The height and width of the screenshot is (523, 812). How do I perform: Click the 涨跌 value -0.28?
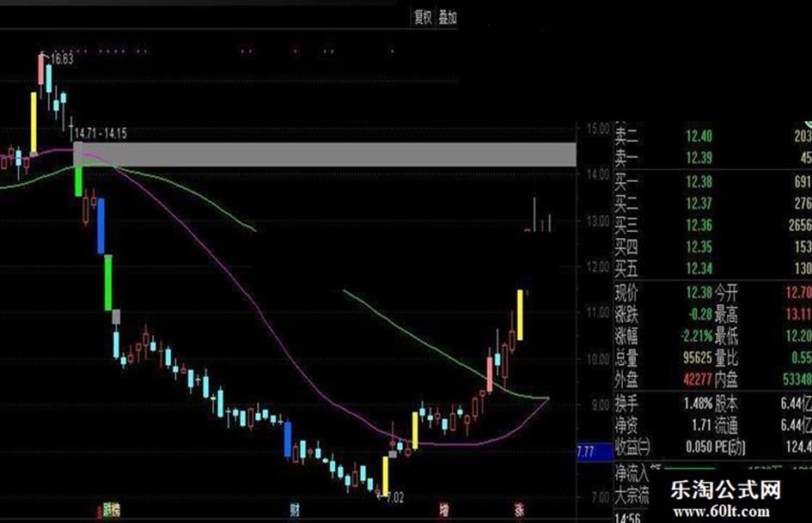[x=700, y=314]
